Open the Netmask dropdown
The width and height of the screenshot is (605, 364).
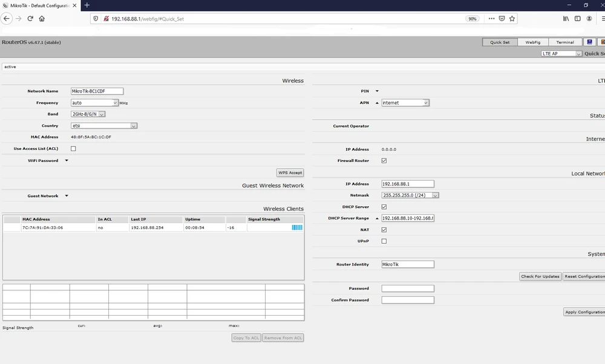436,195
